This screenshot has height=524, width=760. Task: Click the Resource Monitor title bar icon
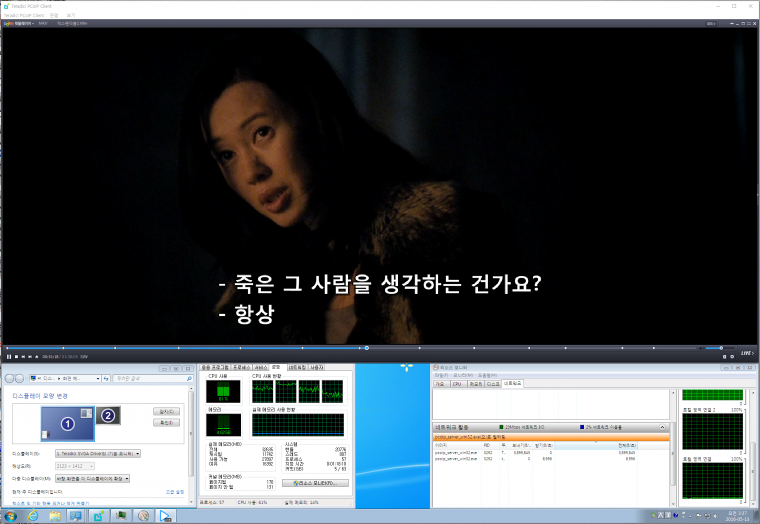435,368
